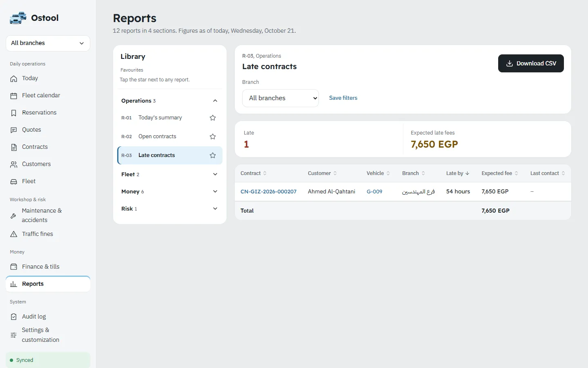Open contract CN-GIZ-2026-000207
Viewport: 588px width, 368px height.
268,191
